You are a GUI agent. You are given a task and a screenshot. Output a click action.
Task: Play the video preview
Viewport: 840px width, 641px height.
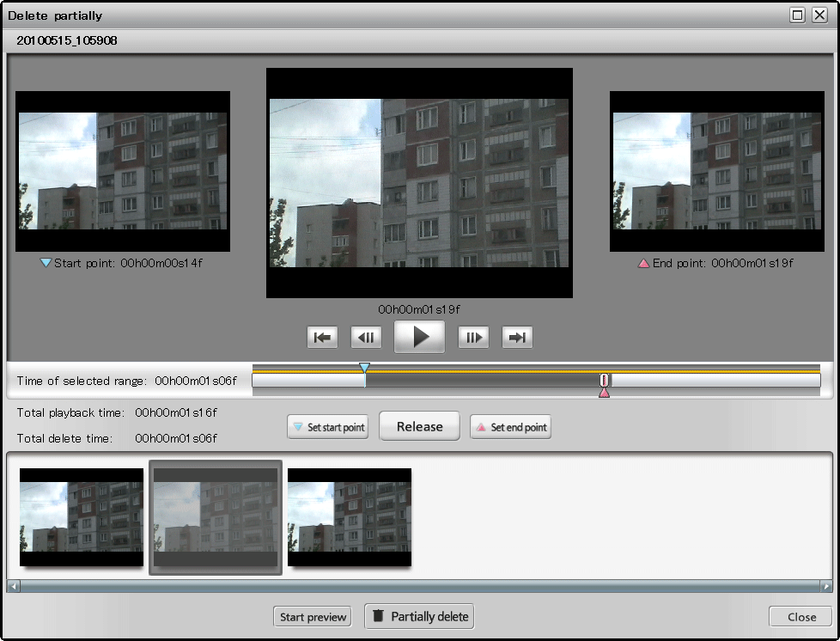point(419,337)
